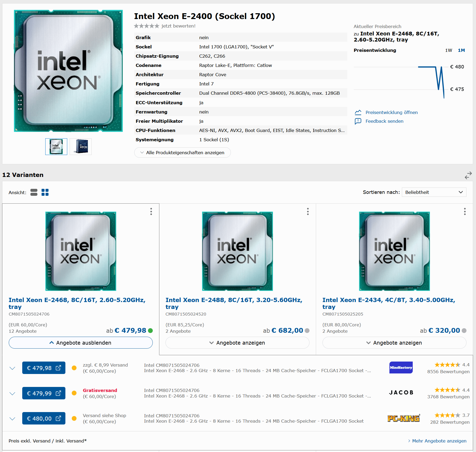The width and height of the screenshot is (476, 452).
Task: Open €479,98 Mindfactory offer button
Action: pos(44,368)
